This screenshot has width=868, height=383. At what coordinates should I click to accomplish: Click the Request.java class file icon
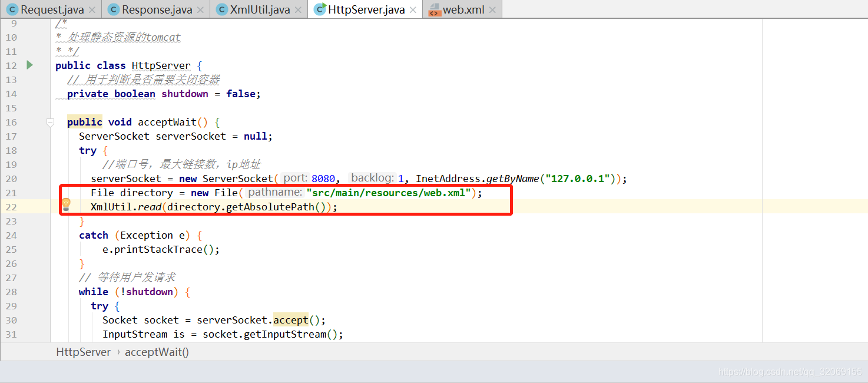point(12,9)
